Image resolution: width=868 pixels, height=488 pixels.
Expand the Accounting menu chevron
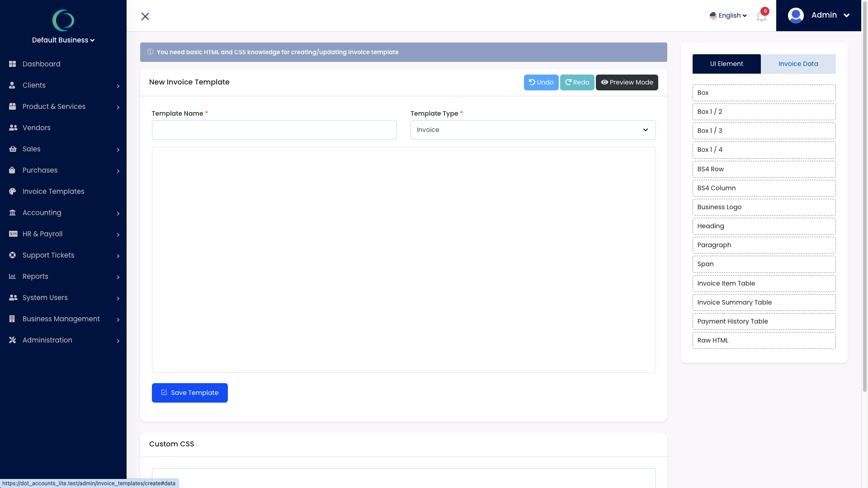118,213
